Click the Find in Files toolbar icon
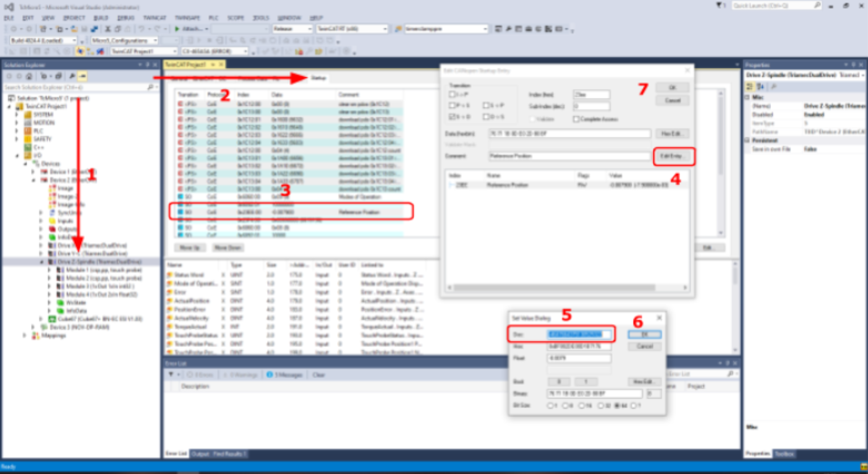This screenshot has width=868, height=474. 398,29
